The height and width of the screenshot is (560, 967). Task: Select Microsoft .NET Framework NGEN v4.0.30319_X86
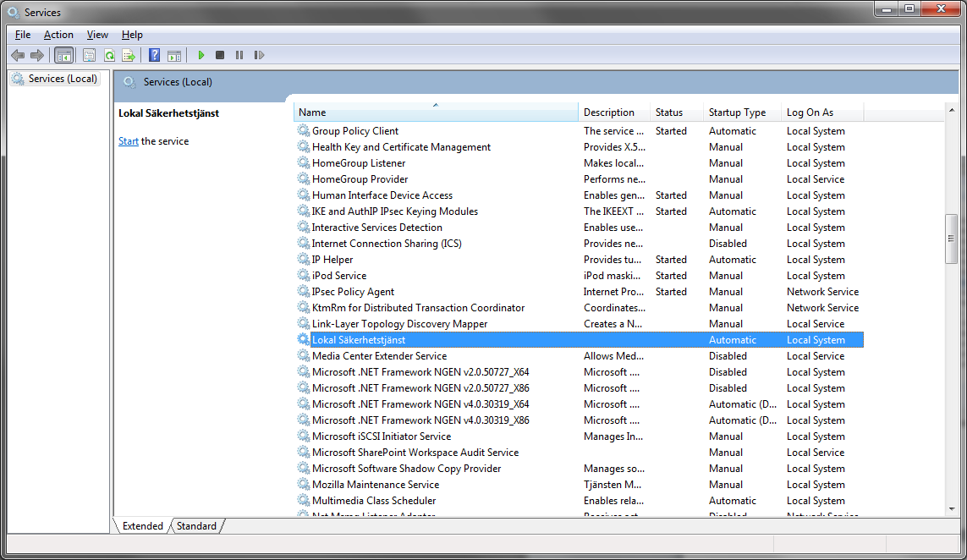coord(420,420)
